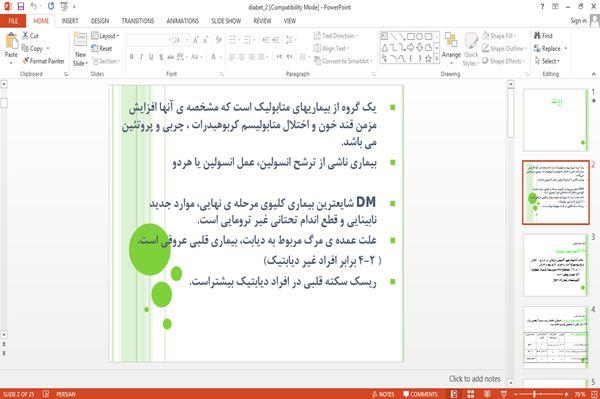Switch to Normal view icon in status bar
The image size is (600, 399).
(454, 394)
